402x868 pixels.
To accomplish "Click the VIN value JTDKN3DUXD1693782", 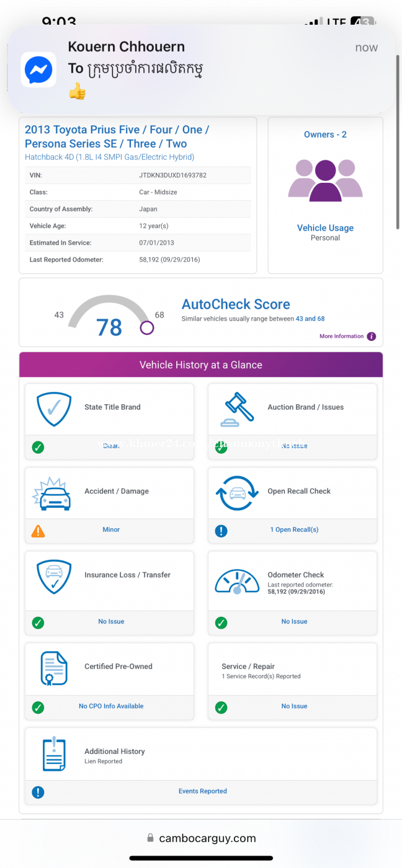I will pos(173,175).
